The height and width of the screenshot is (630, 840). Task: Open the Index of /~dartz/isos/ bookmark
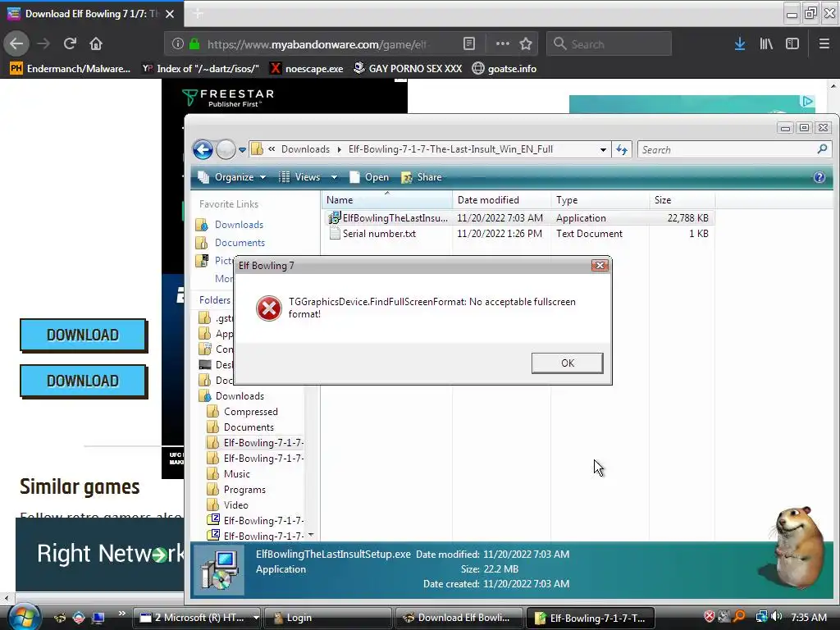200,69
